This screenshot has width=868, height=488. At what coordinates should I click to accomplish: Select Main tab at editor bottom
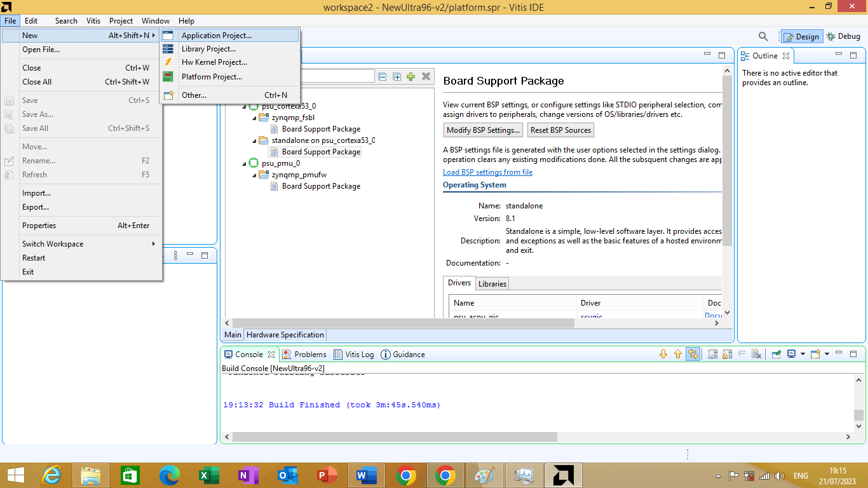coord(233,335)
